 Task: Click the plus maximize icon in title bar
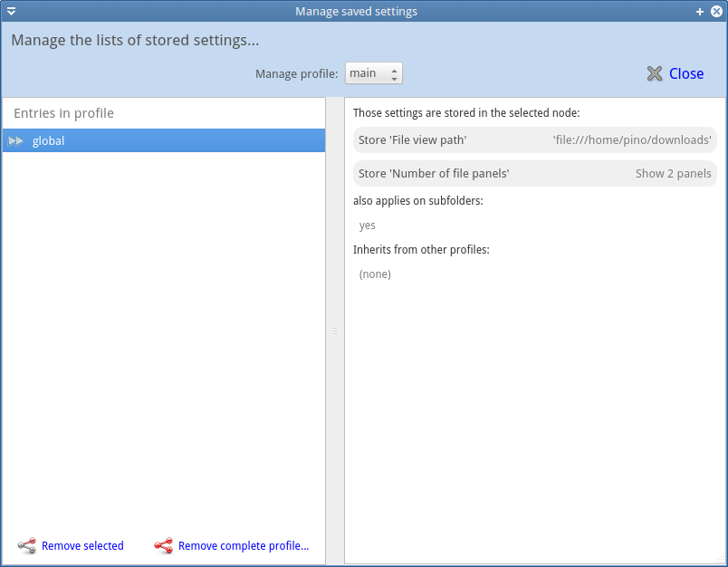700,12
